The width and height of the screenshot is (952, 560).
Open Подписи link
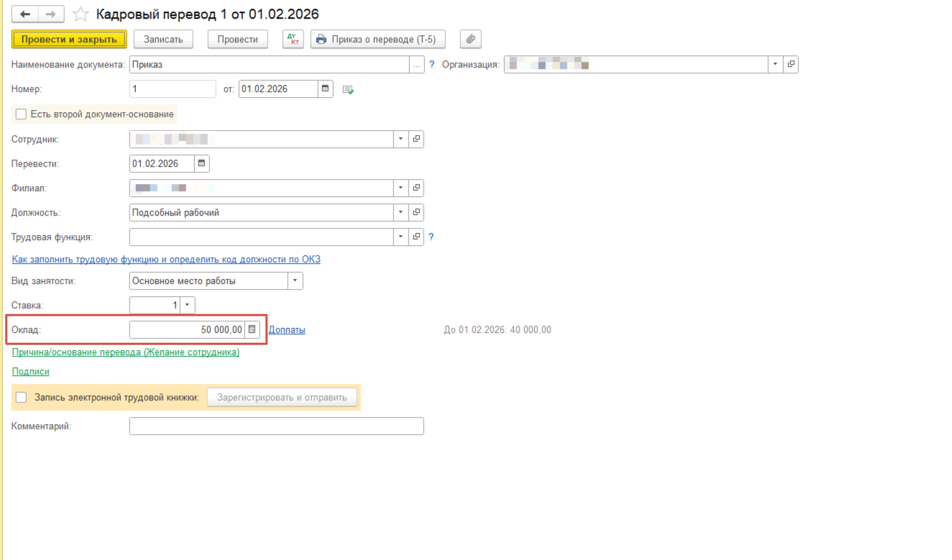(x=31, y=372)
